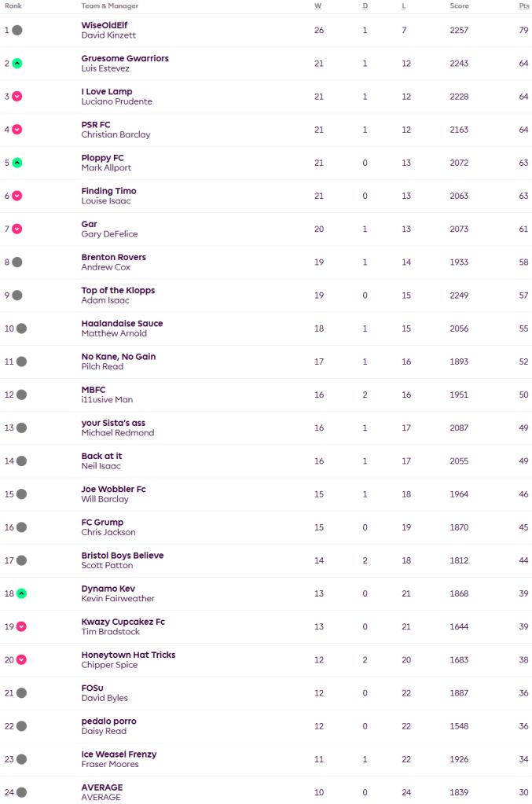Click the pink down arrow next to I Love Lamp

click(17, 97)
